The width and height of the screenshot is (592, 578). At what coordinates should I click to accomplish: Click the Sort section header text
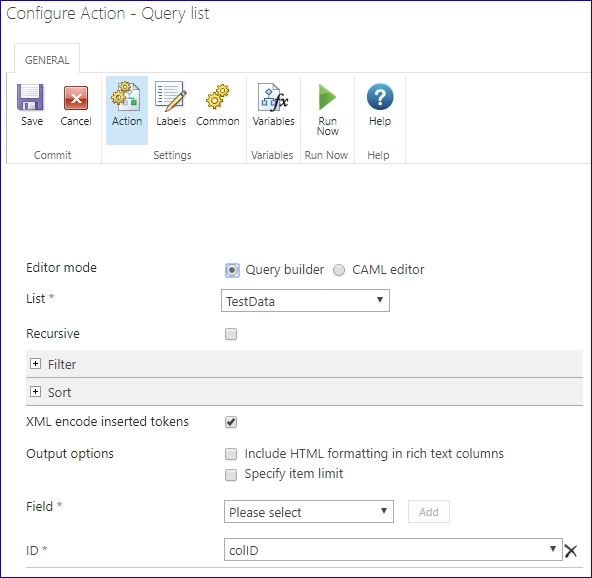(59, 392)
